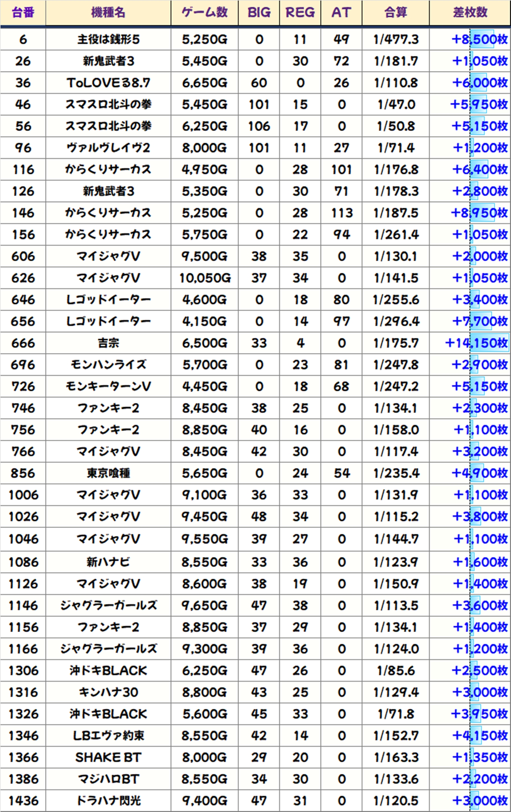Select the 主役は銭形5 machine name cell
The height and width of the screenshot is (812, 511).
pos(108,40)
